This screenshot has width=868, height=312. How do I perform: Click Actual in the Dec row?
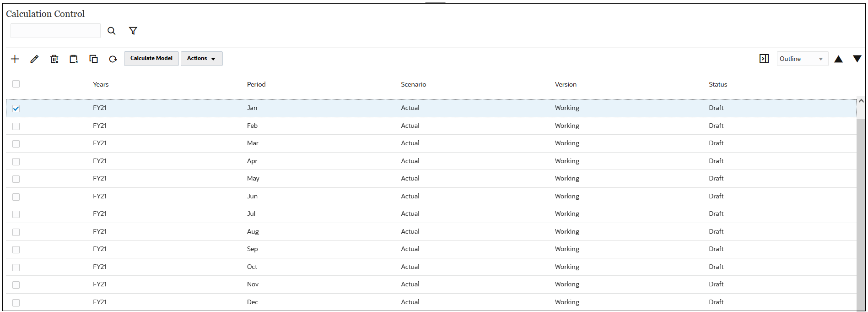(x=410, y=302)
